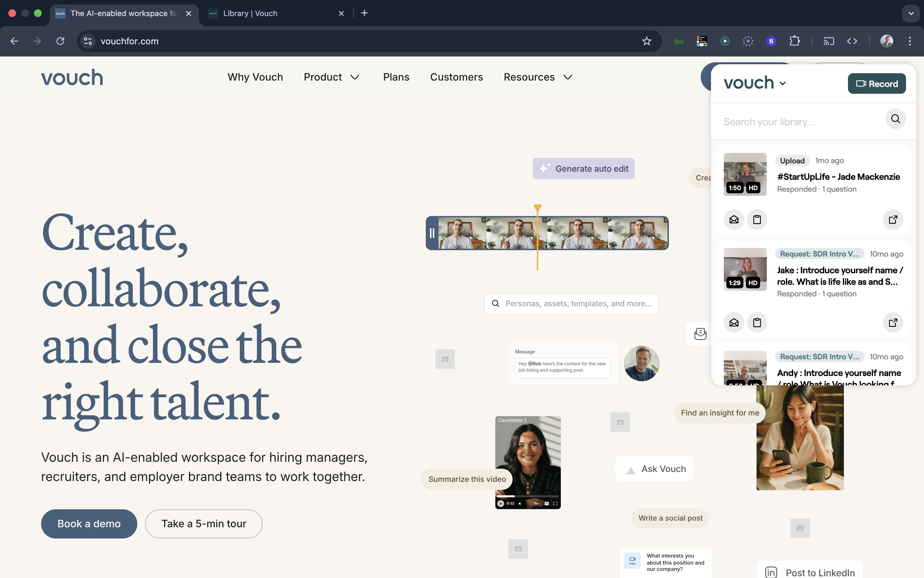This screenshot has width=924, height=578.
Task: Open the Chrome profile avatar
Action: 886,41
